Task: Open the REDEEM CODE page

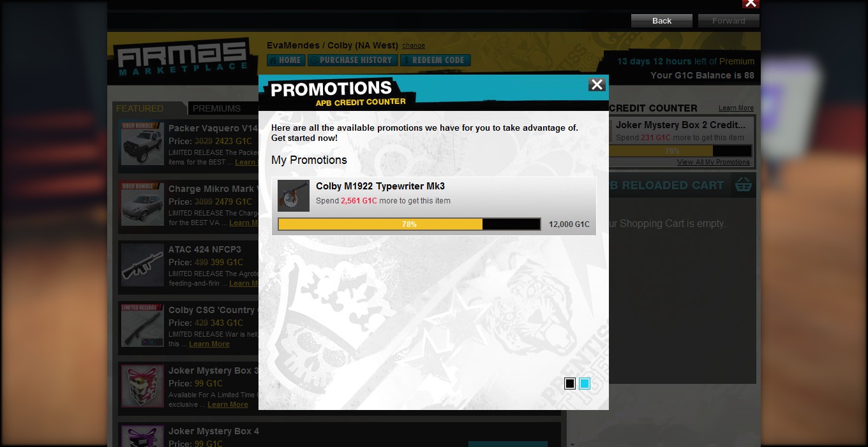Action: tap(435, 61)
